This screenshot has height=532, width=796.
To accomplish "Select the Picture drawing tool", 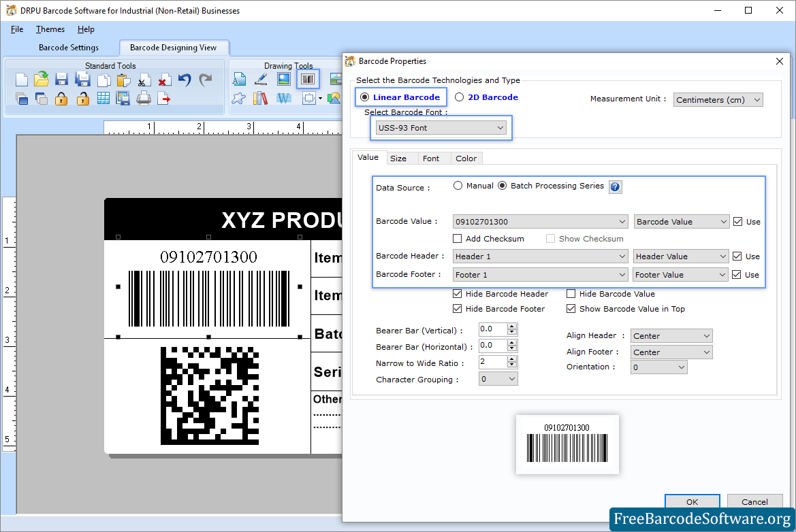I will (x=284, y=79).
